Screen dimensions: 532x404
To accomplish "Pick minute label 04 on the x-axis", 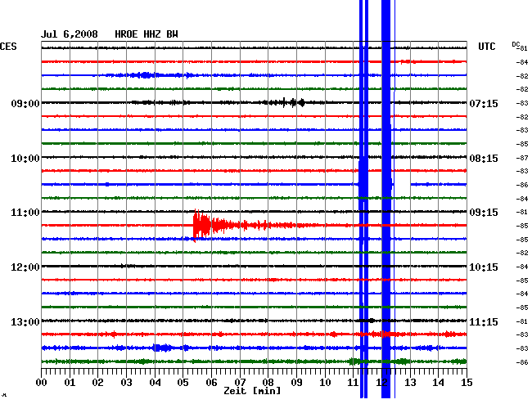I will 155,383.
